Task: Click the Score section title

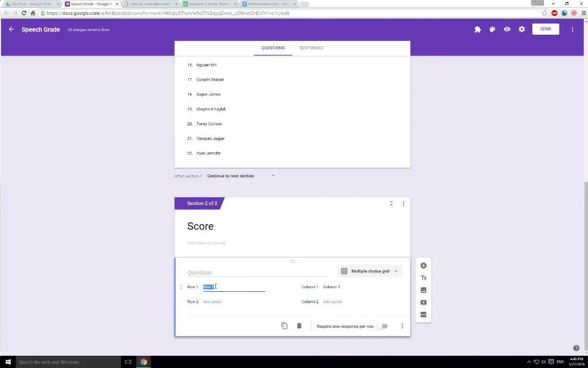Action: click(200, 226)
